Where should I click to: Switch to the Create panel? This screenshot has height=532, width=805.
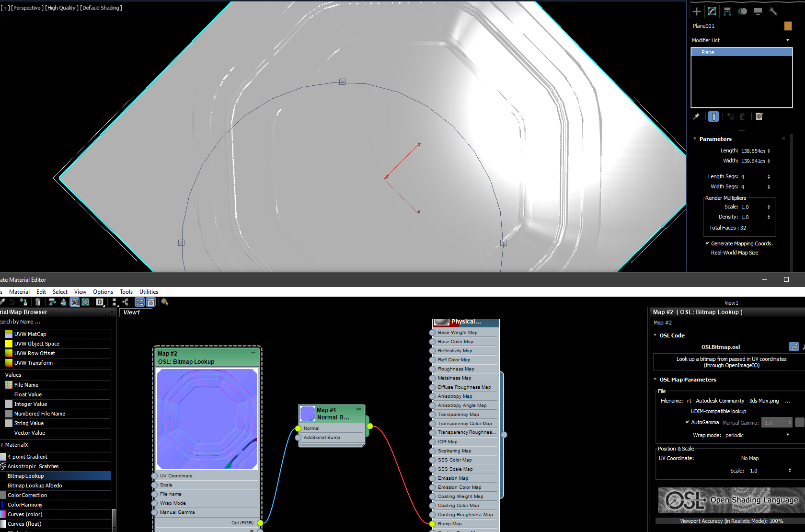tap(696, 12)
